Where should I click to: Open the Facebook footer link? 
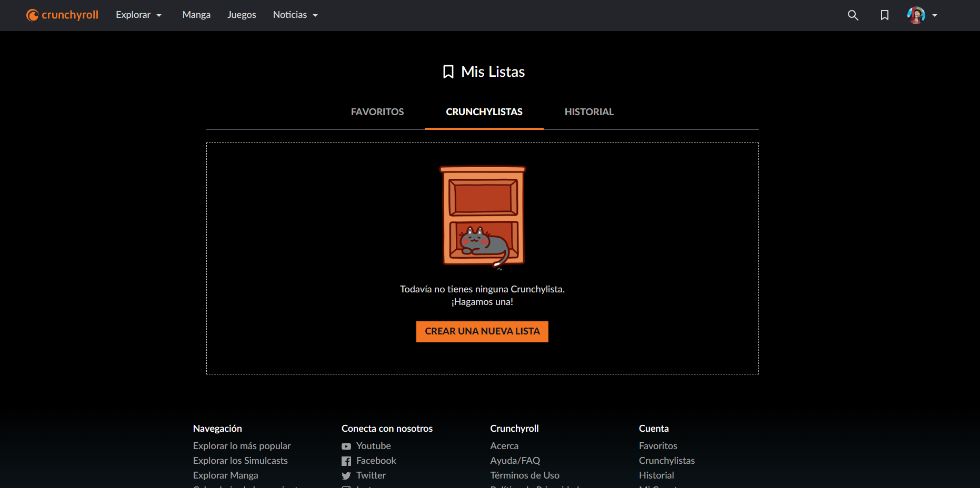click(376, 461)
